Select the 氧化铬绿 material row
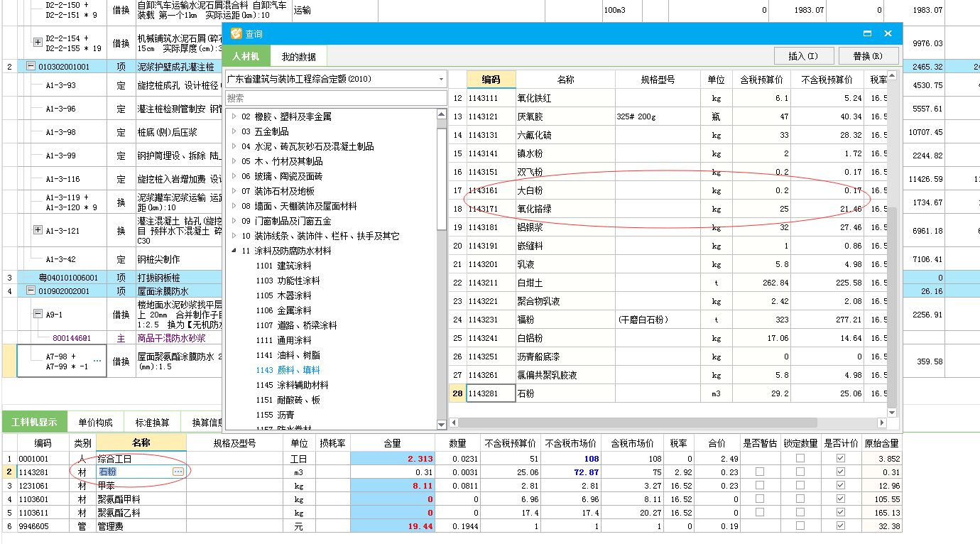Screen dimensions: 980x544 point(668,209)
